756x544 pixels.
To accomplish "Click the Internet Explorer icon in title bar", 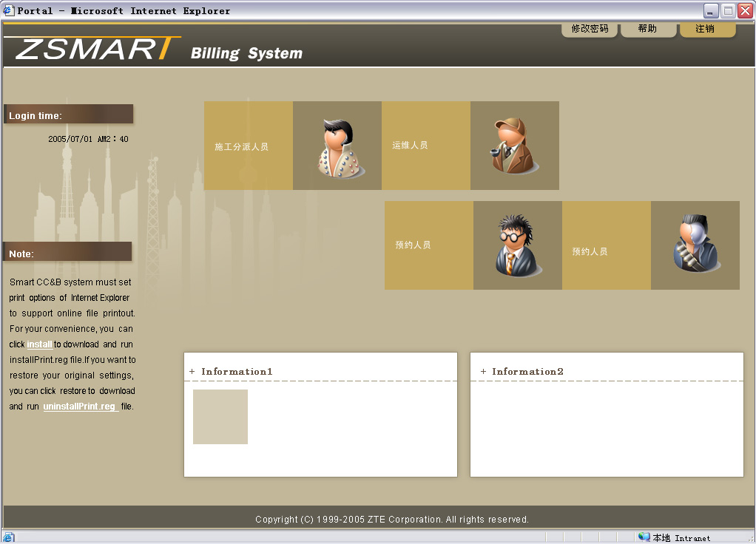I will [9, 10].
